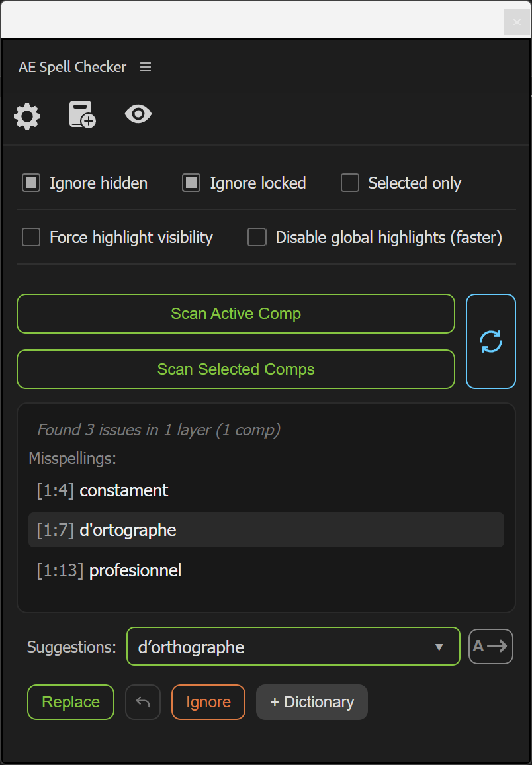Select the misspelling 'constament'
Viewport: 532px width, 765px height.
(266, 490)
